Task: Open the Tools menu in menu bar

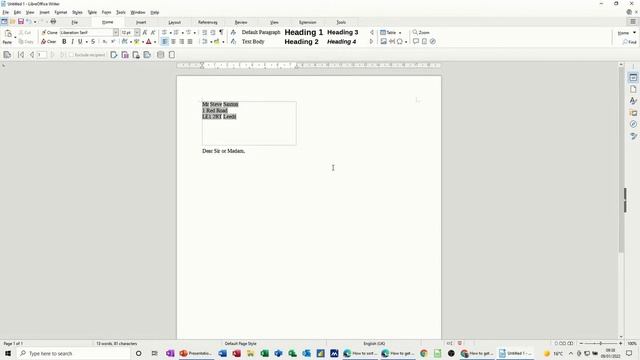Action: pyautogui.click(x=121, y=12)
